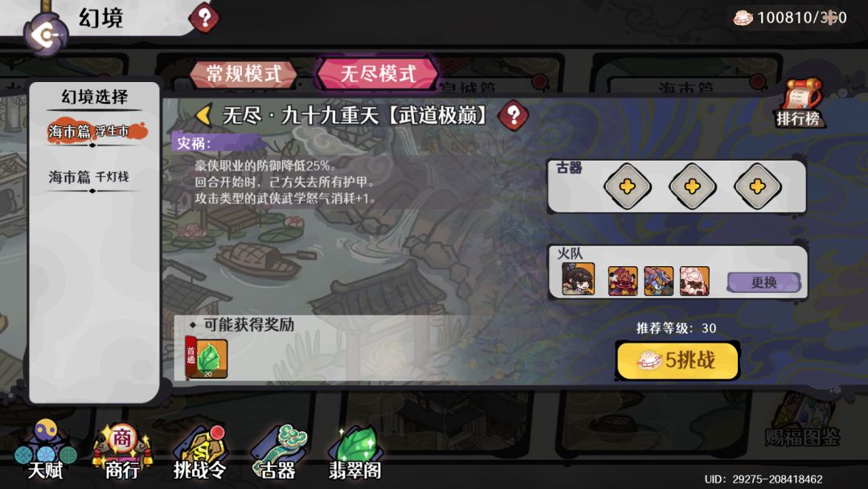The height and width of the screenshot is (489, 868).
Task: Select the 无尽模式 tab
Action: [x=378, y=74]
